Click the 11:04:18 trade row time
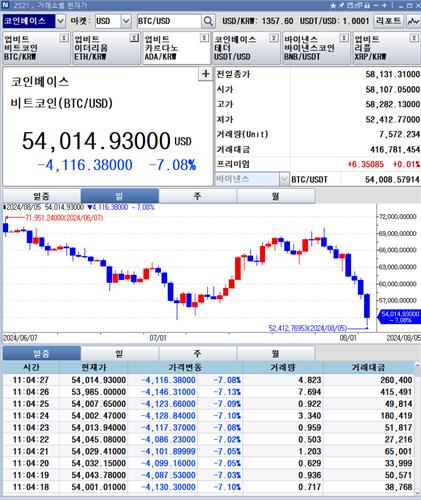 coord(31,487)
